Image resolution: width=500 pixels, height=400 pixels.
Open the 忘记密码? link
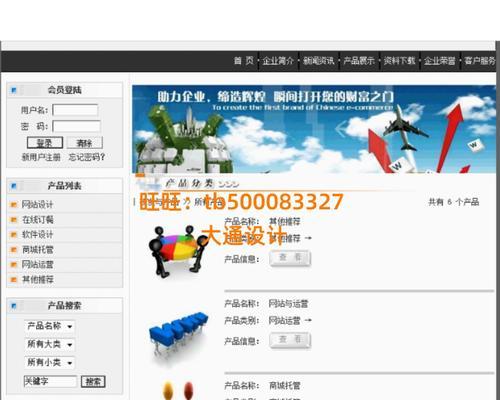87,157
